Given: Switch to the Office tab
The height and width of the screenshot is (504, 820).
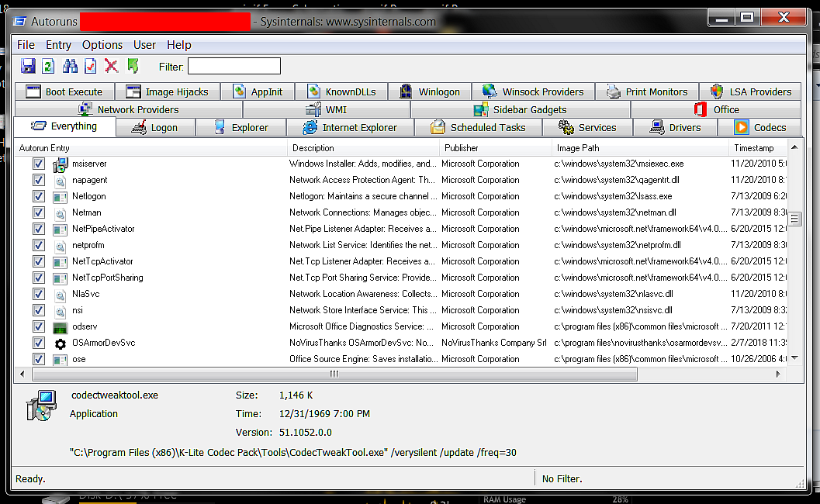Looking at the screenshot, I should pos(716,110).
